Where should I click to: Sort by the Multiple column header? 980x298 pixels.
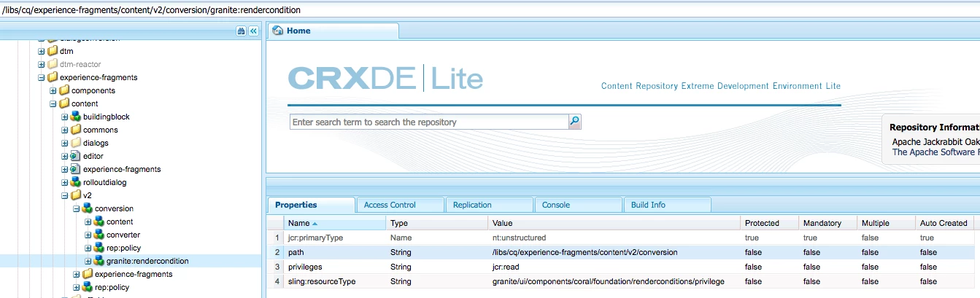(886, 223)
